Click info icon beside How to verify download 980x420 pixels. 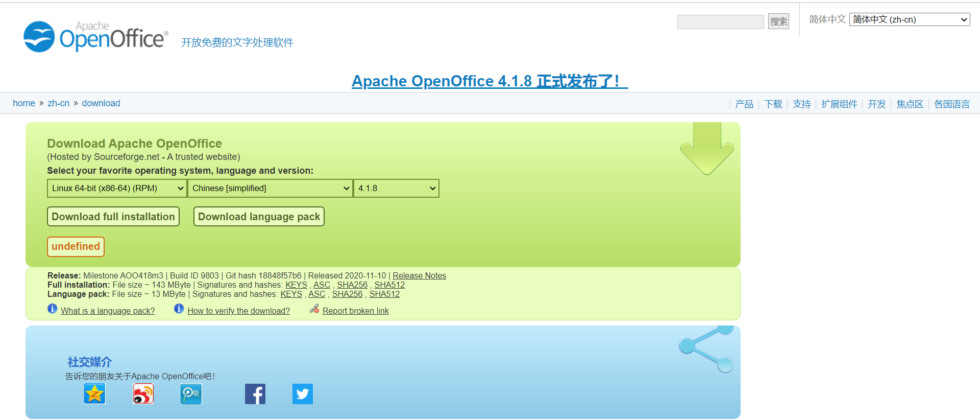click(x=179, y=309)
